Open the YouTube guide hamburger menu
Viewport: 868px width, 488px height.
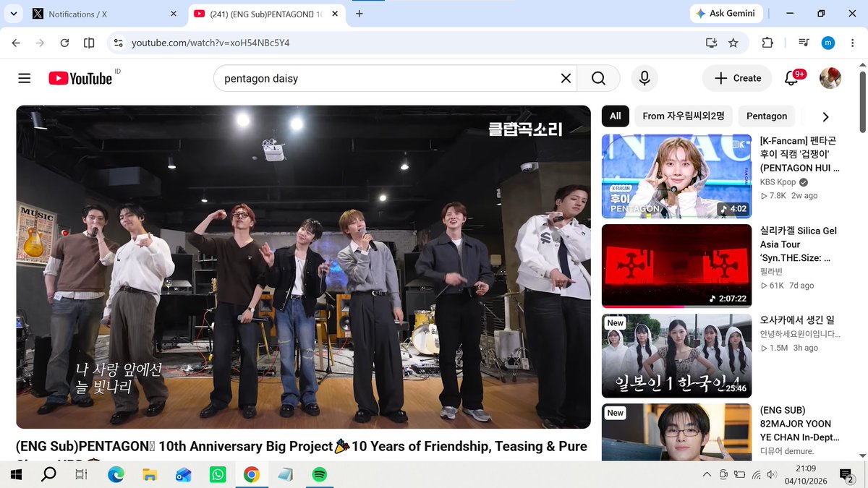[x=25, y=78]
